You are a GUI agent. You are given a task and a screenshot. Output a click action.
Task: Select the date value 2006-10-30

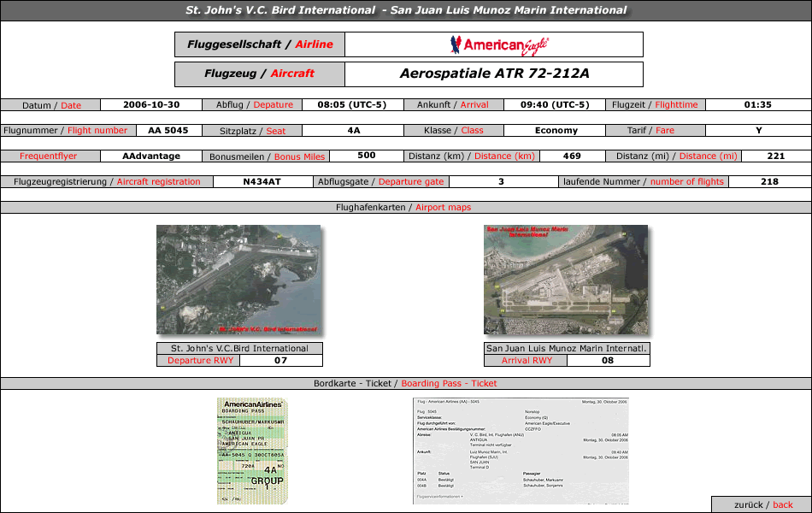click(151, 104)
